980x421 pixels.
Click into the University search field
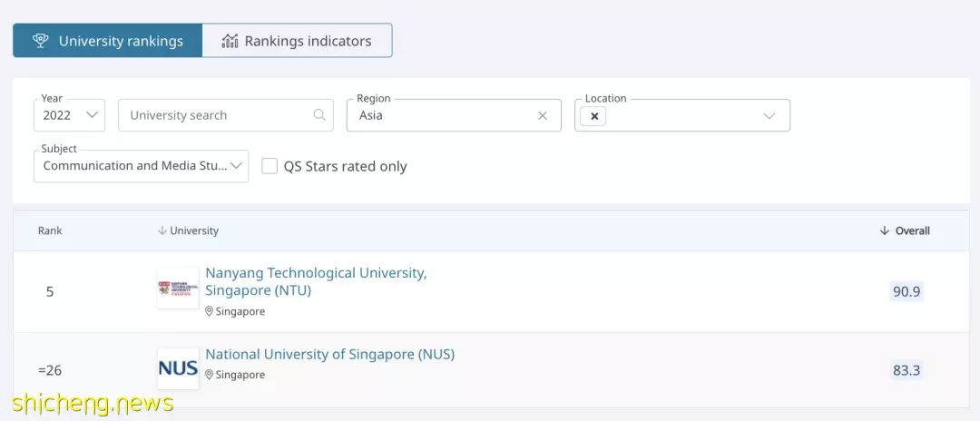click(x=226, y=115)
